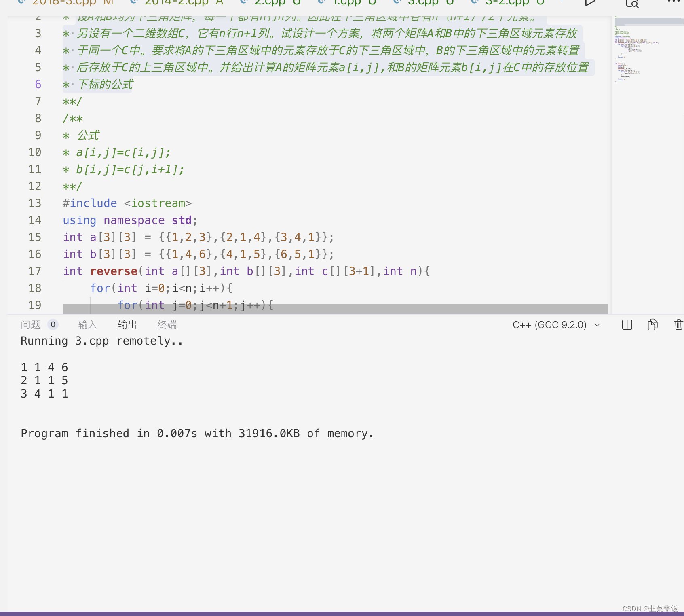
Task: Click the editor horizontal scrollbar
Action: [x=335, y=309]
